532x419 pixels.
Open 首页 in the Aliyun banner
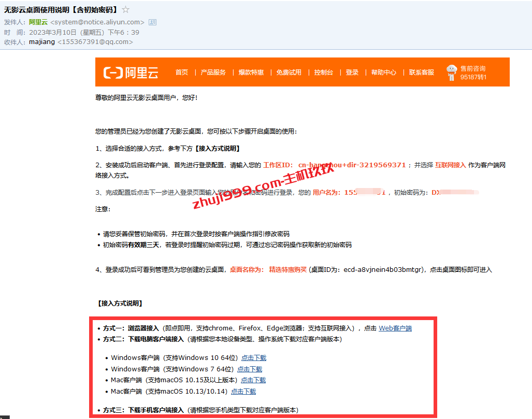pos(181,73)
